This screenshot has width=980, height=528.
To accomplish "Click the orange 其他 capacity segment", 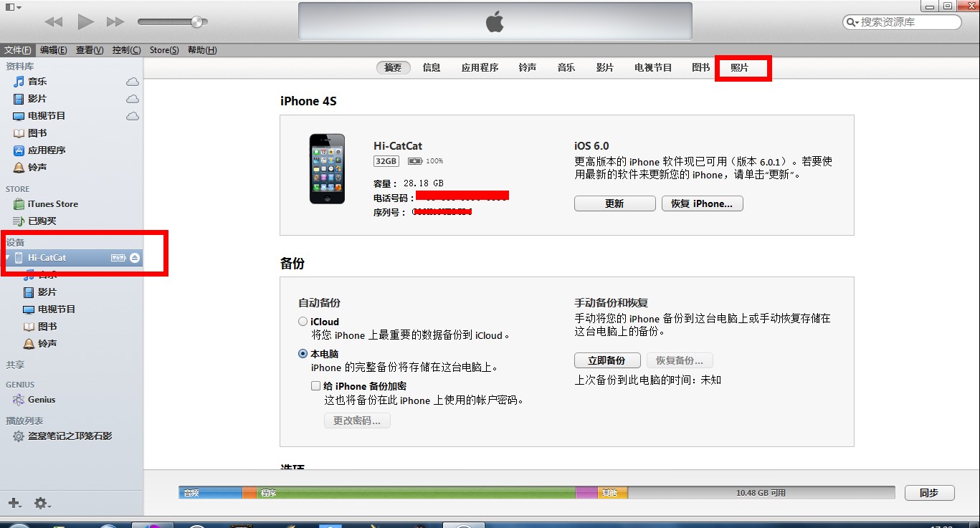I will click(x=612, y=493).
